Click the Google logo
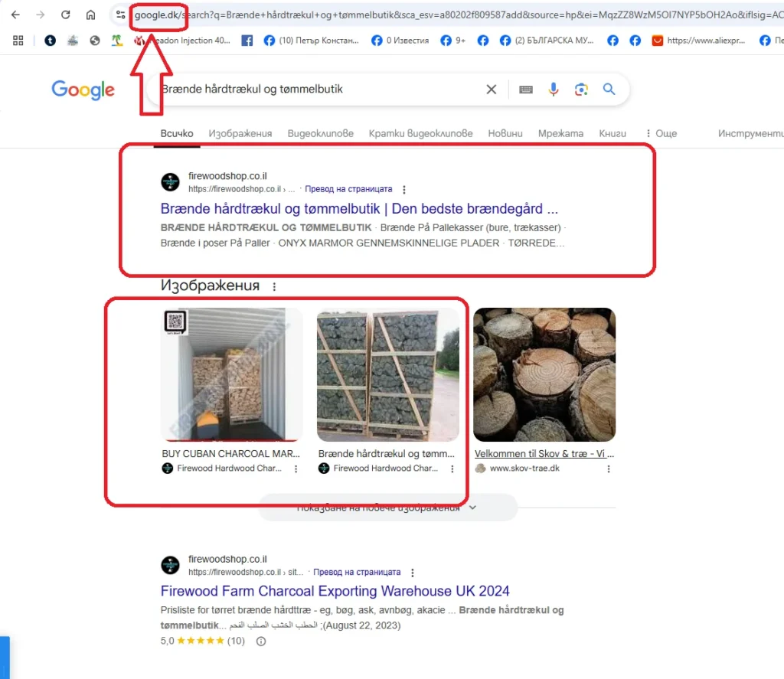The height and width of the screenshot is (679, 784). tap(83, 90)
